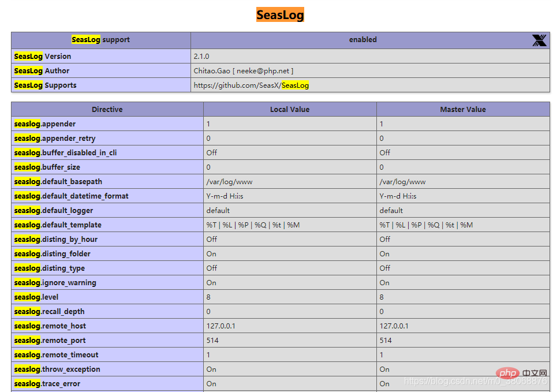Click master remote_host value 127.0.0.1
This screenshot has height=392, width=553.
point(394,326)
